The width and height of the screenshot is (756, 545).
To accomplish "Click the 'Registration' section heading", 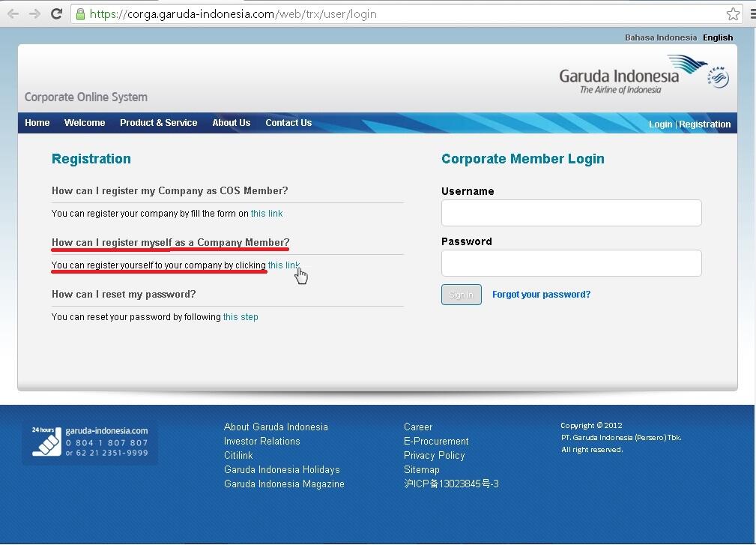I will (91, 159).
